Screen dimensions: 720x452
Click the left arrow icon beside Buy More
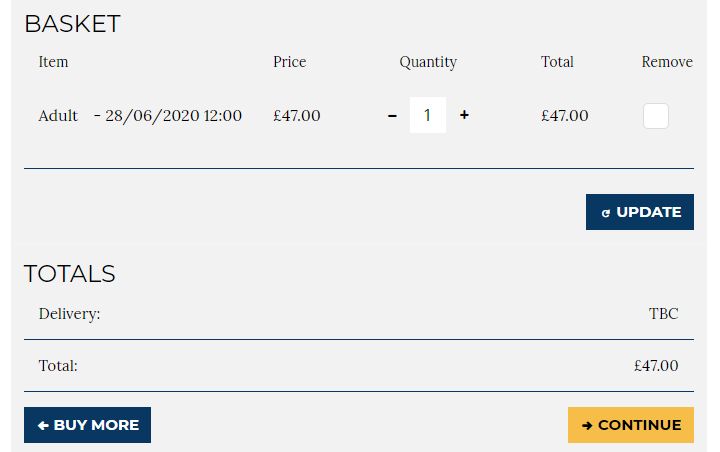tap(43, 425)
